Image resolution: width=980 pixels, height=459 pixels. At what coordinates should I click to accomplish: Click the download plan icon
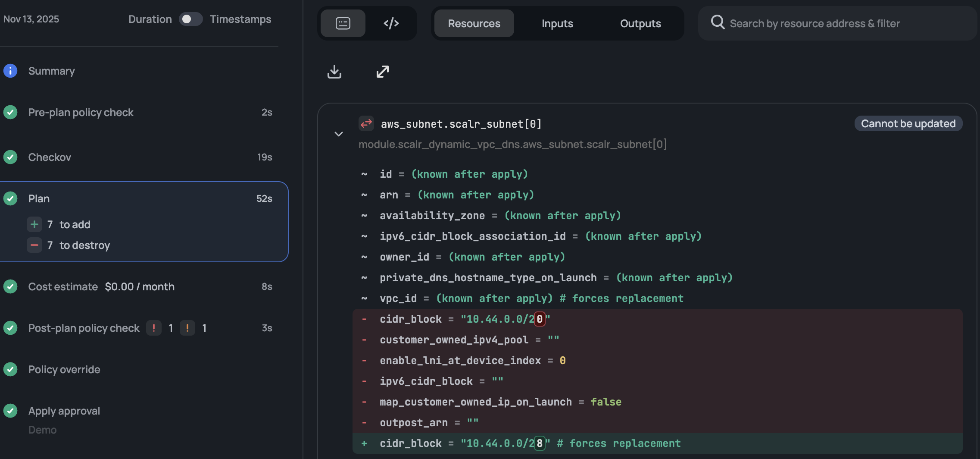334,72
